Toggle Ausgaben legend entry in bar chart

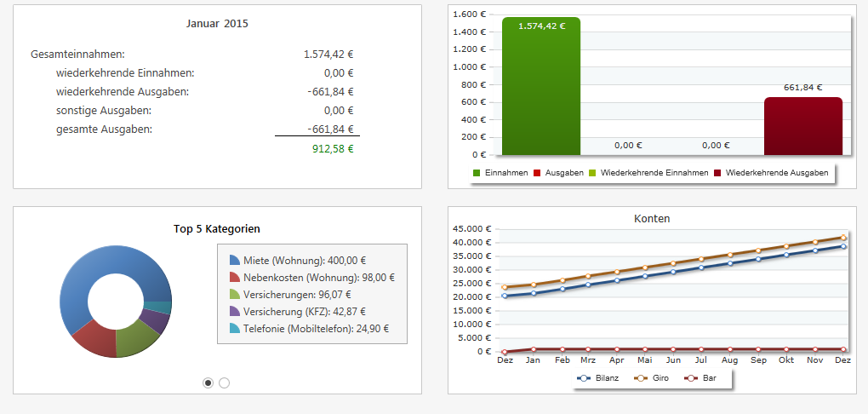(x=558, y=173)
